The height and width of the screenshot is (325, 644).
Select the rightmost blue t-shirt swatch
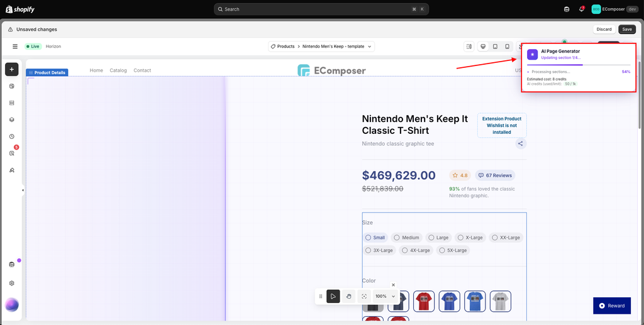[x=475, y=301]
